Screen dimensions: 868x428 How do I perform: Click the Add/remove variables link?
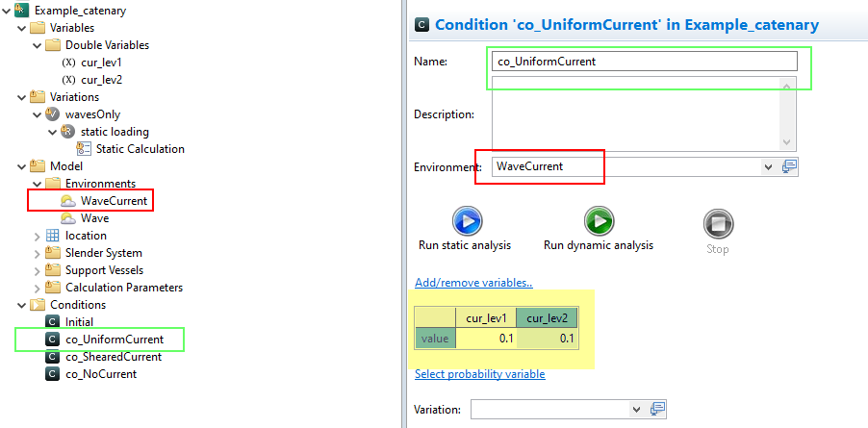(473, 283)
